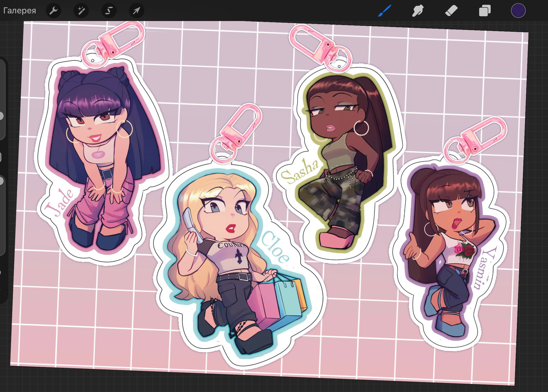The height and width of the screenshot is (392, 548).
Task: Click the 'Couture' text on Cloe's shirt
Action: pos(232,245)
